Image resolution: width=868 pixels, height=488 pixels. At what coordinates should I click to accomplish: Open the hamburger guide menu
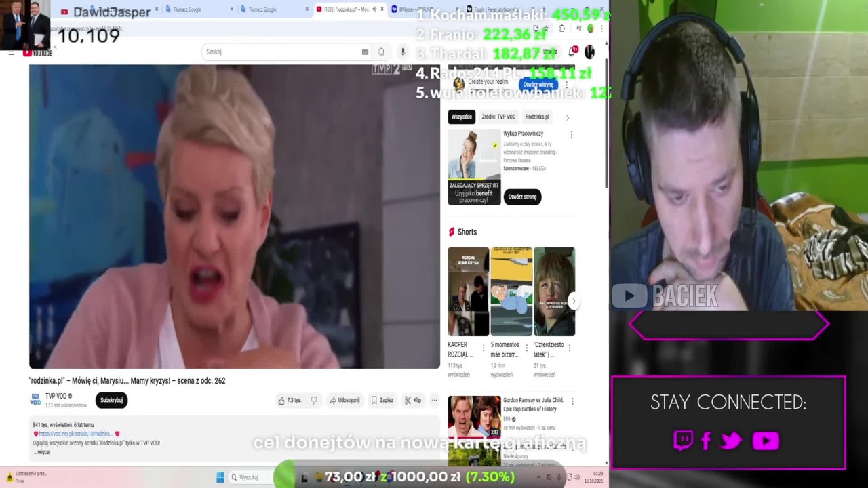tap(12, 52)
